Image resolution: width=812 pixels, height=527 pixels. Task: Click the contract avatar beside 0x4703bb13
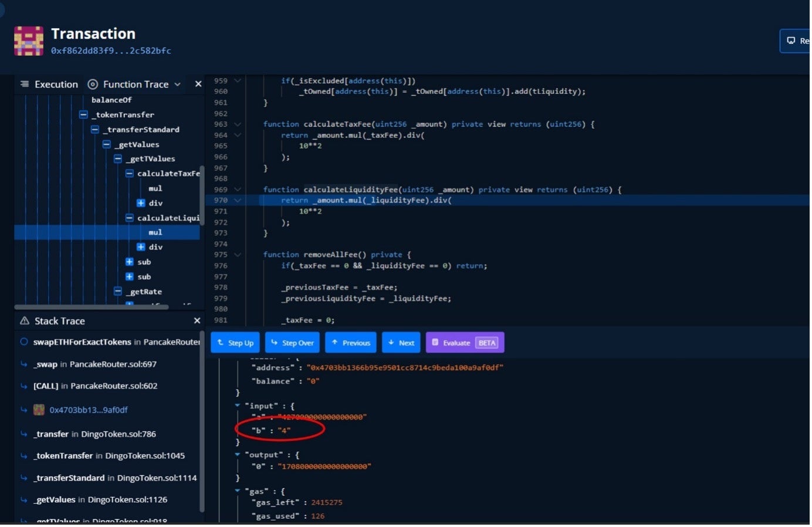pos(39,410)
